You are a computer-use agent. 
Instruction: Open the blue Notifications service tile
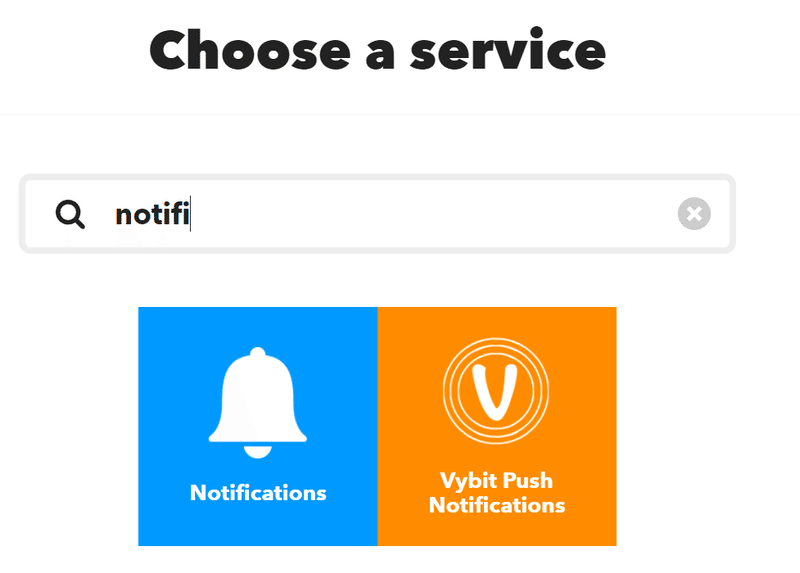(x=258, y=426)
